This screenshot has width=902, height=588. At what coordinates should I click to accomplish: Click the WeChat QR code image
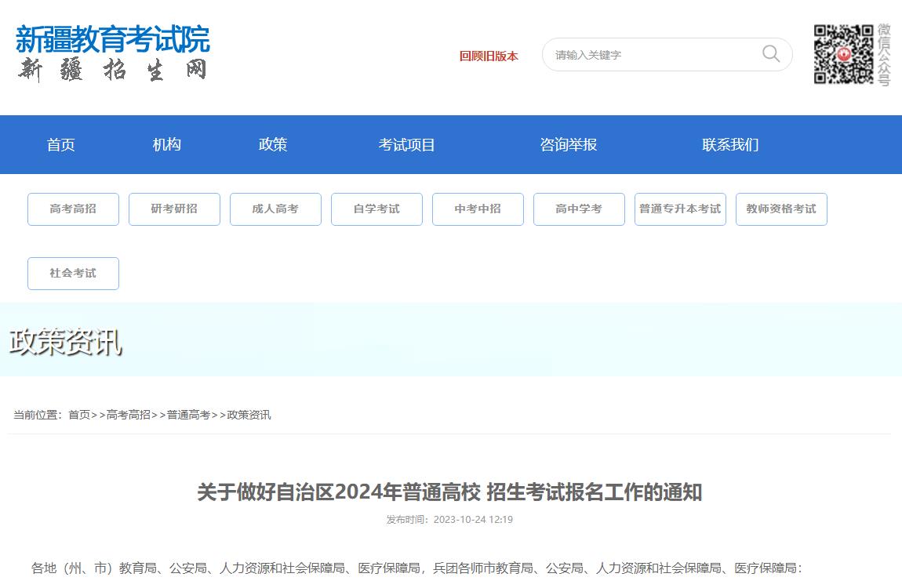pos(843,54)
